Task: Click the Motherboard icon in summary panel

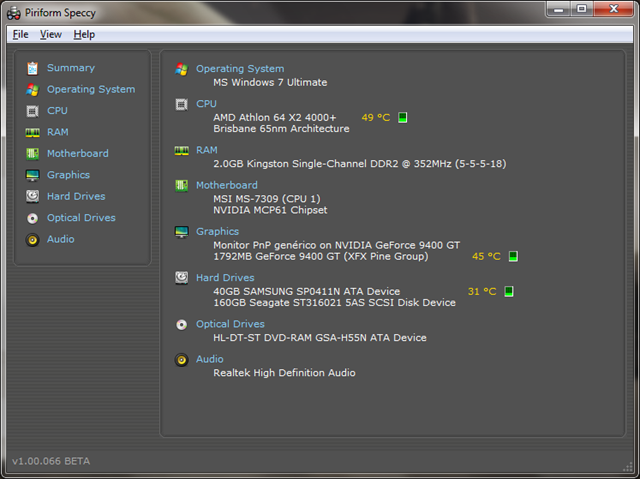Action: 182,186
